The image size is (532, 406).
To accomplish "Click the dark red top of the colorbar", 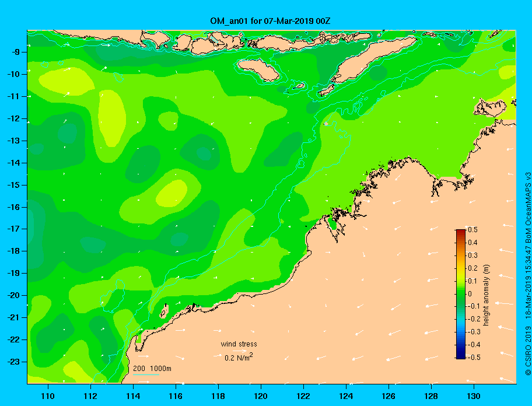I will (461, 232).
